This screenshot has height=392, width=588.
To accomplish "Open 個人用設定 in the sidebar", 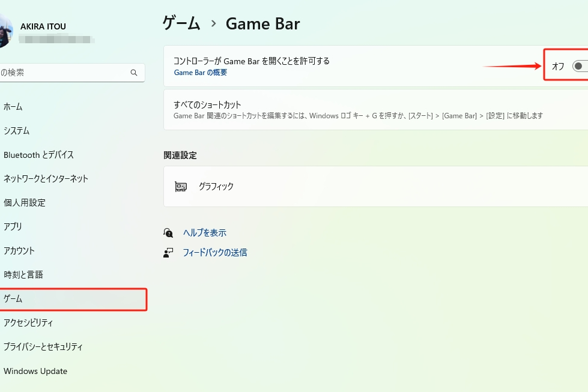I will click(x=25, y=203).
